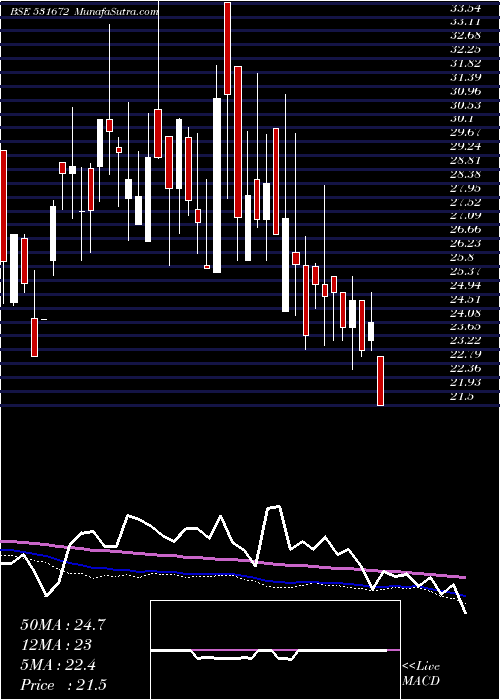Click the 28.38 price axis label
Viewport: 500px width, 700px height.
point(465,174)
